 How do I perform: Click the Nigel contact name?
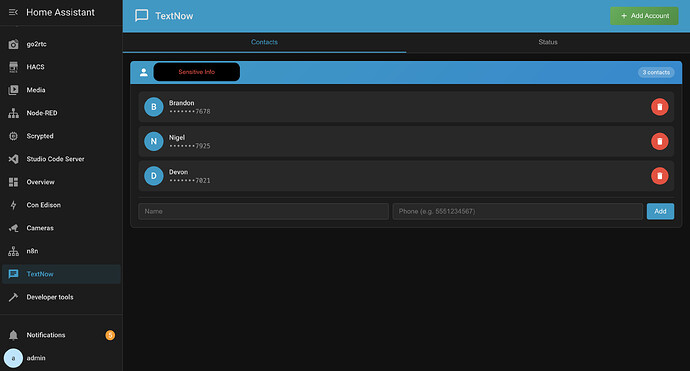tap(177, 138)
